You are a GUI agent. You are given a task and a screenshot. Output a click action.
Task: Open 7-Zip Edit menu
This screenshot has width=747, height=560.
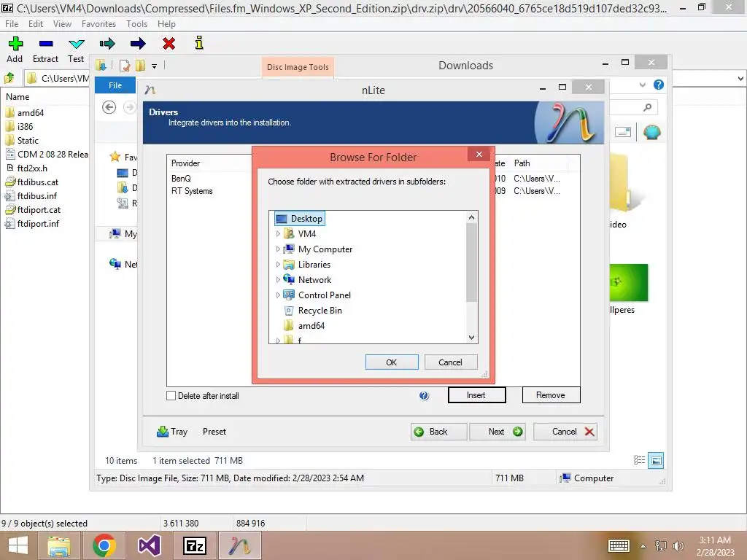tap(36, 24)
